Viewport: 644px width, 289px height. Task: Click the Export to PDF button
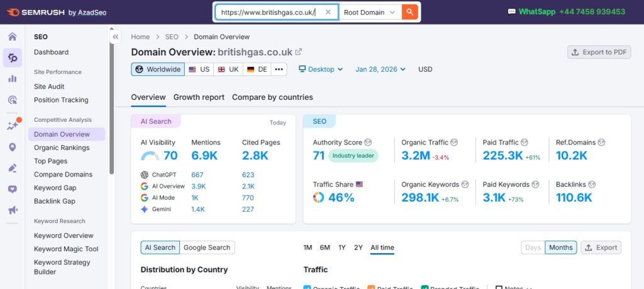pos(599,52)
